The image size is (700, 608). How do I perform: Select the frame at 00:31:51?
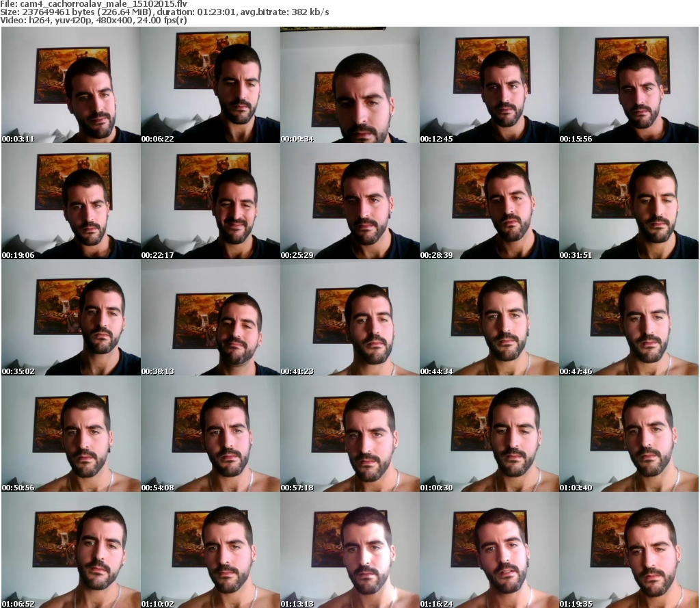[x=629, y=201]
